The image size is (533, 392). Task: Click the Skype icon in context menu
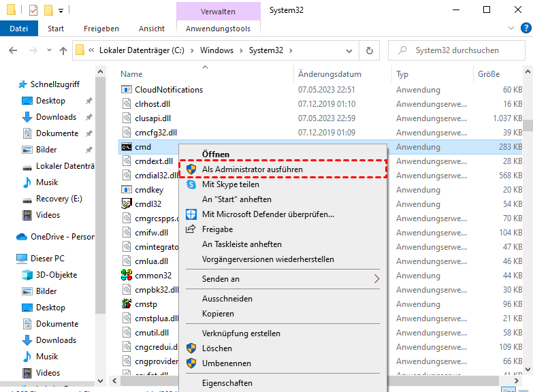[x=191, y=184]
